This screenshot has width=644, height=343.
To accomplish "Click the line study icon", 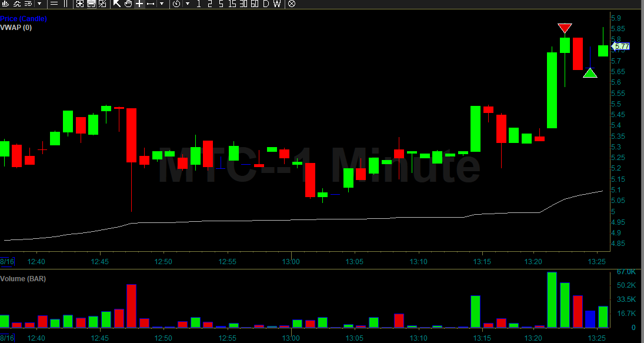I will (17, 4).
